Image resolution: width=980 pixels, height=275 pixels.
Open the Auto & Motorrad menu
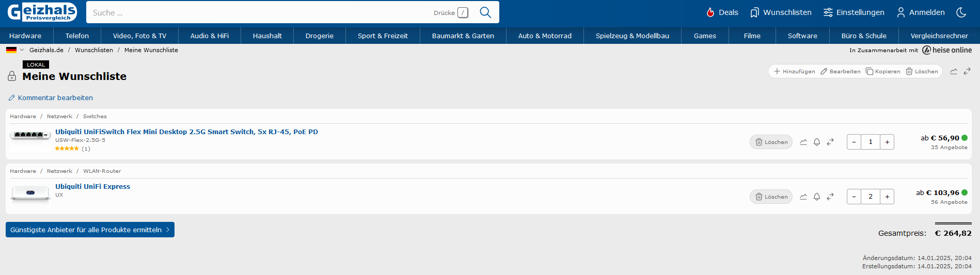(x=545, y=36)
